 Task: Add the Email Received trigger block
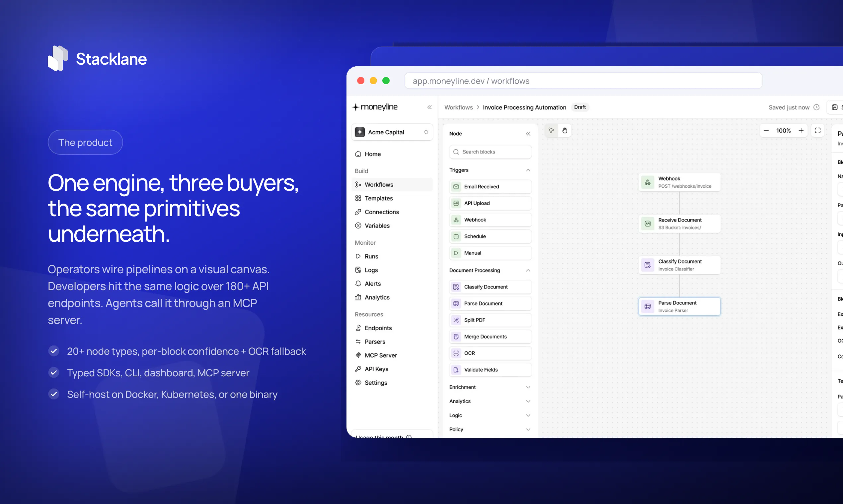(490, 187)
